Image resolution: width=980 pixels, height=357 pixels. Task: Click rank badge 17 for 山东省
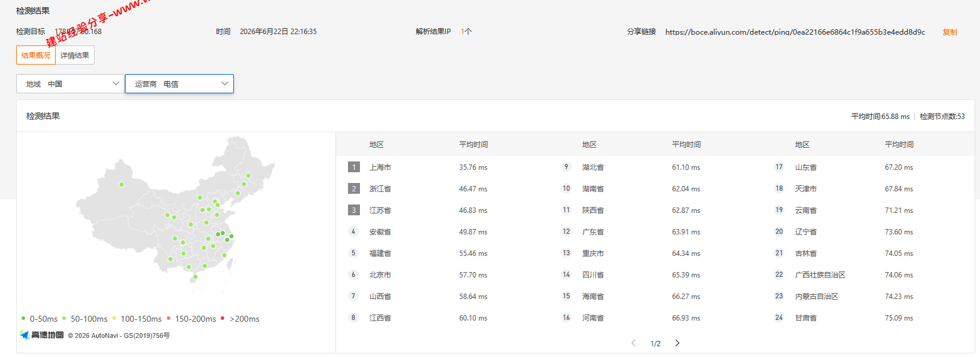point(779,167)
